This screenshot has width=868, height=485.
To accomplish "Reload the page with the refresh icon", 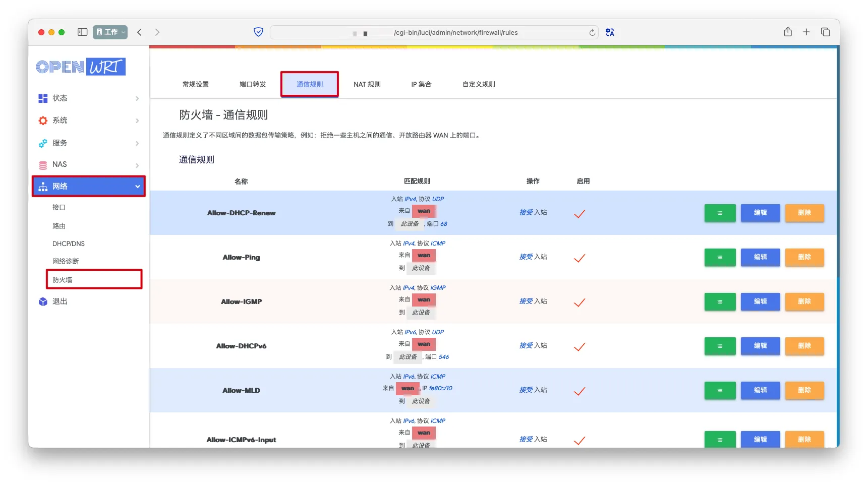I will pyautogui.click(x=592, y=33).
